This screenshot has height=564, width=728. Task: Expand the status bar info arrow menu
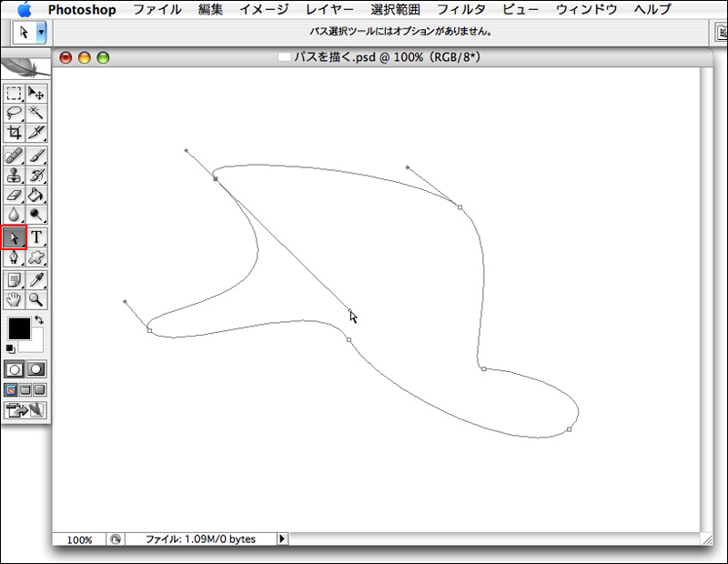(x=282, y=539)
